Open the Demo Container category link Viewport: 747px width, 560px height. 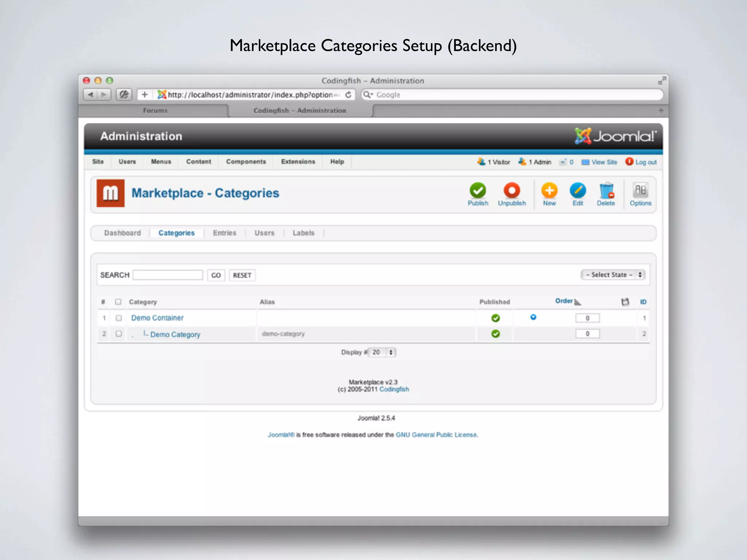point(157,318)
